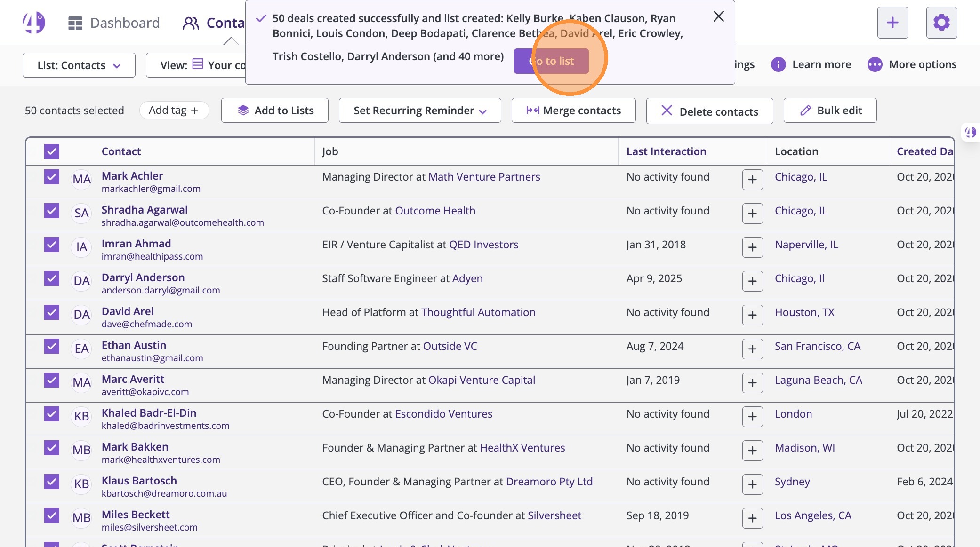Add interaction for Mark Achler row
The height and width of the screenshot is (547, 980).
(752, 180)
